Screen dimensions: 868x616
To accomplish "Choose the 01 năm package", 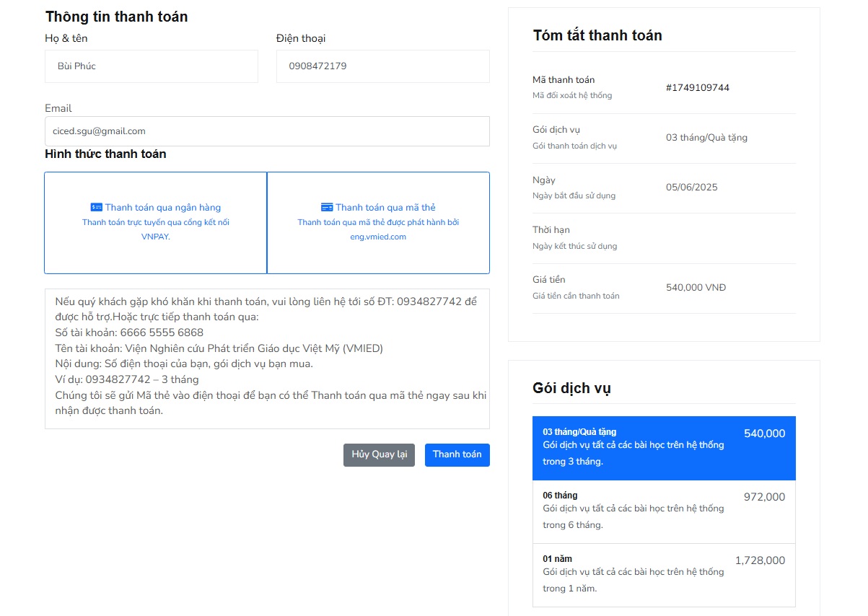I will (x=664, y=575).
